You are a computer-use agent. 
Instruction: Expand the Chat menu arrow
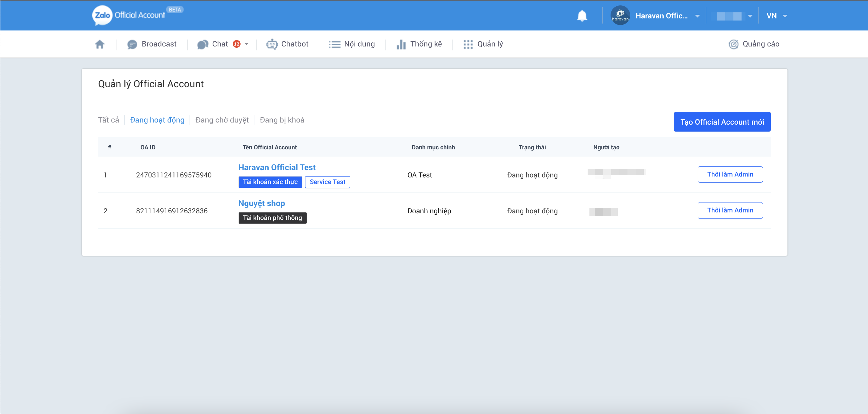tap(246, 44)
